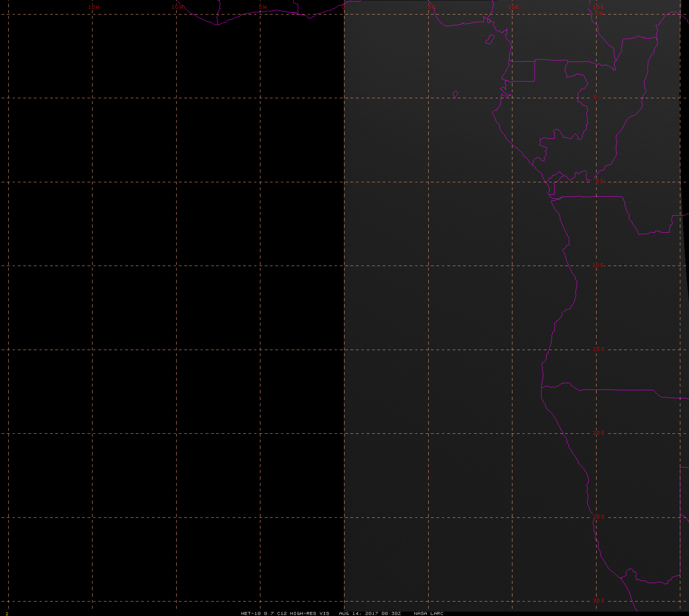This screenshot has height=616, width=689.
Task: Click the 5N latitude label
Action: point(599,13)
